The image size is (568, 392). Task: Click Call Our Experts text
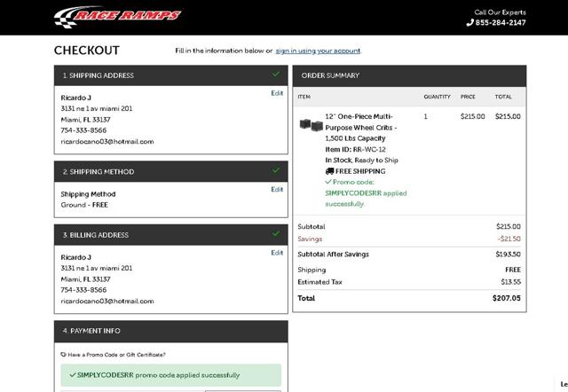pyautogui.click(x=500, y=12)
